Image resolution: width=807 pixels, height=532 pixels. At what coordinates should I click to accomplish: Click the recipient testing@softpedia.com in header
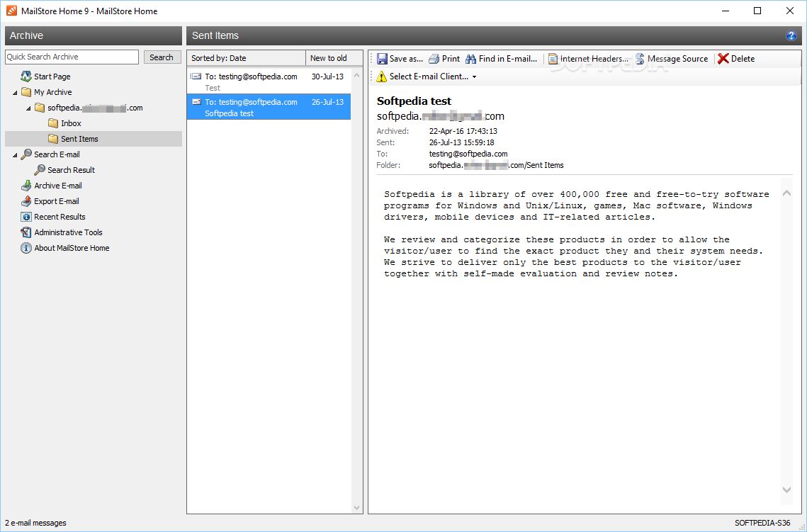468,154
